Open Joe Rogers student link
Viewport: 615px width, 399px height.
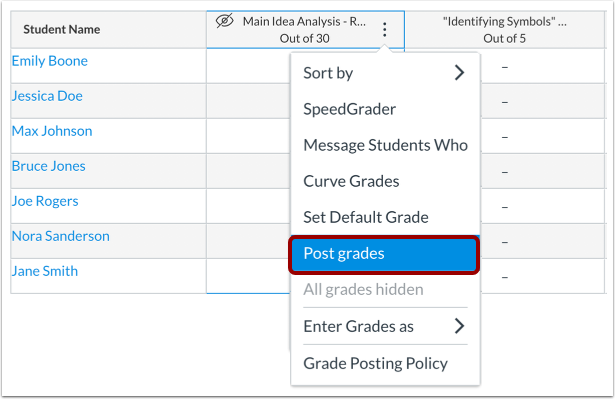pos(45,201)
